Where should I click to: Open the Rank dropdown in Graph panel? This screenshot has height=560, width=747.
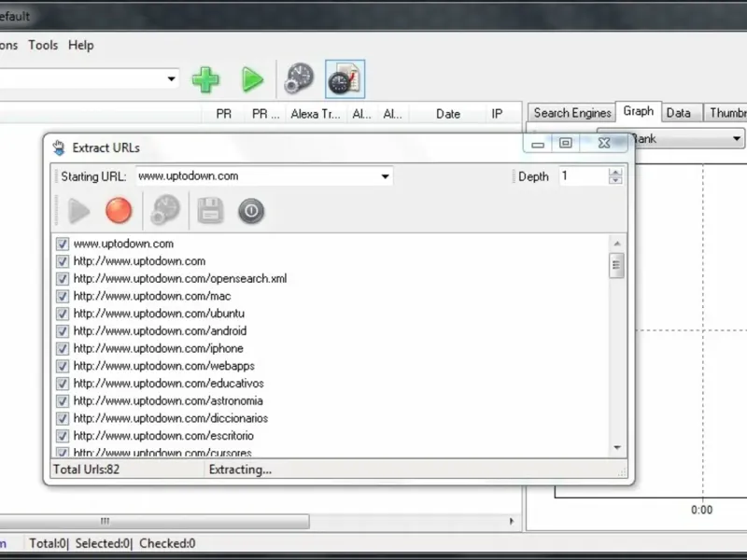pos(737,138)
